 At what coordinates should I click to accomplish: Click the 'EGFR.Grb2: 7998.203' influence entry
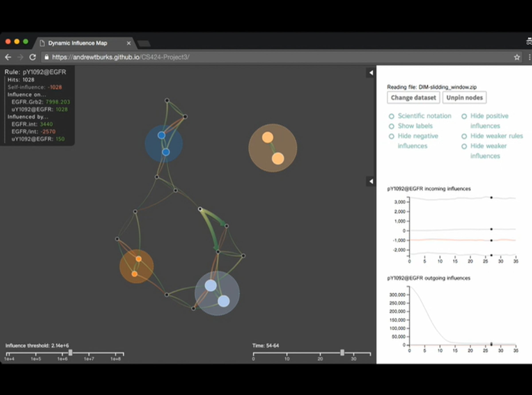pos(41,102)
